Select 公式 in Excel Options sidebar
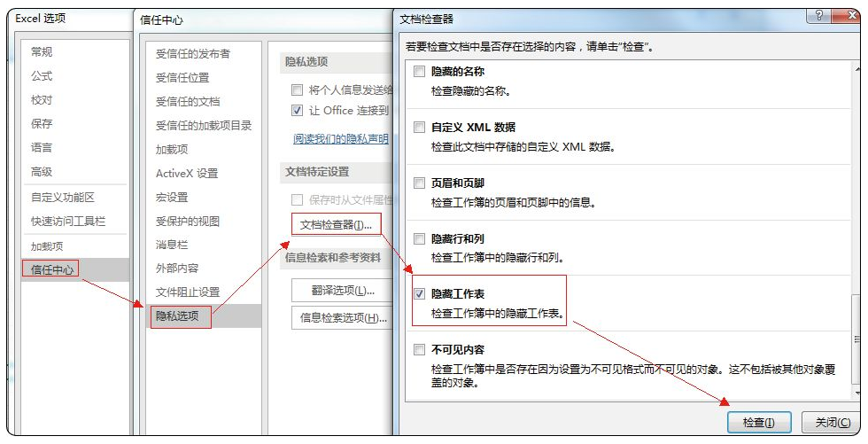The width and height of the screenshot is (868, 444). click(42, 76)
